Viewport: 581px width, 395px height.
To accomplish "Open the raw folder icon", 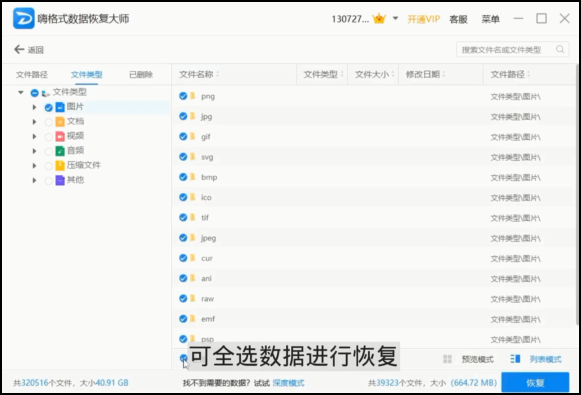I will coord(193,298).
